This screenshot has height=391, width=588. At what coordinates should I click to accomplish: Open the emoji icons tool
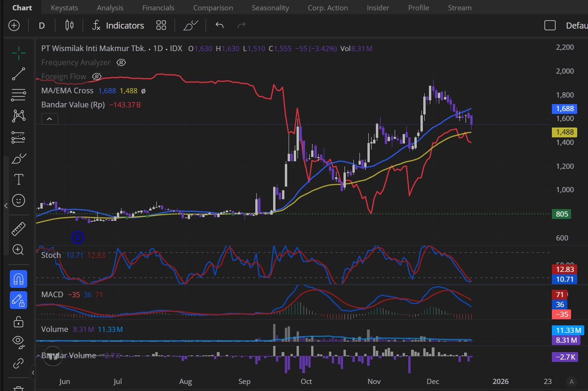pyautogui.click(x=19, y=200)
